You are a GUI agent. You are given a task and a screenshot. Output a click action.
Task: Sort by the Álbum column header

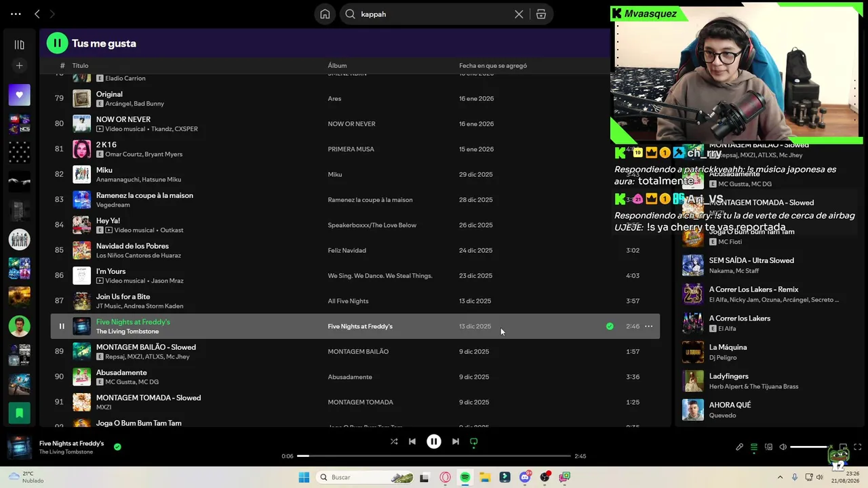(337, 66)
